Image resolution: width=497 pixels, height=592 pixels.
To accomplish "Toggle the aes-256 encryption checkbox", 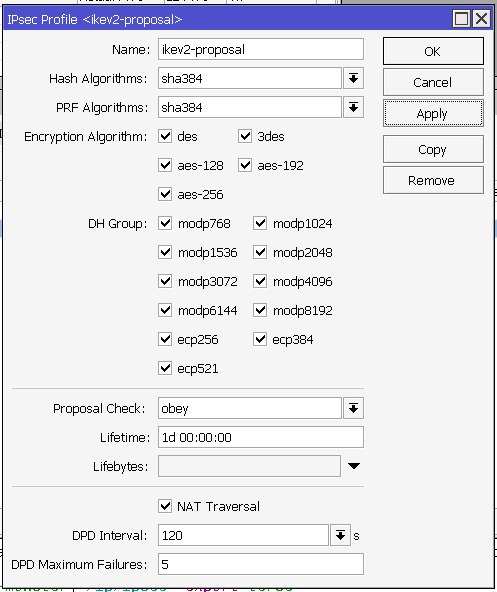I will [x=165, y=194].
